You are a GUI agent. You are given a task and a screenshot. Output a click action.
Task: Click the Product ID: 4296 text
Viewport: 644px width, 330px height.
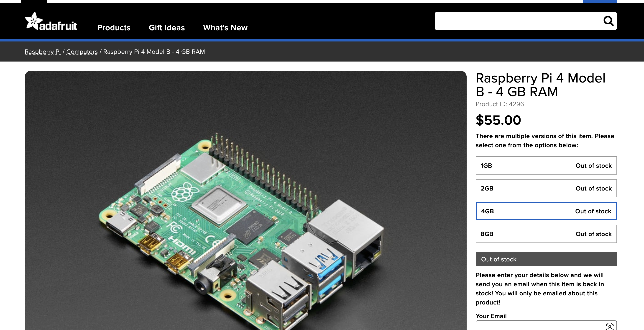[499, 104]
